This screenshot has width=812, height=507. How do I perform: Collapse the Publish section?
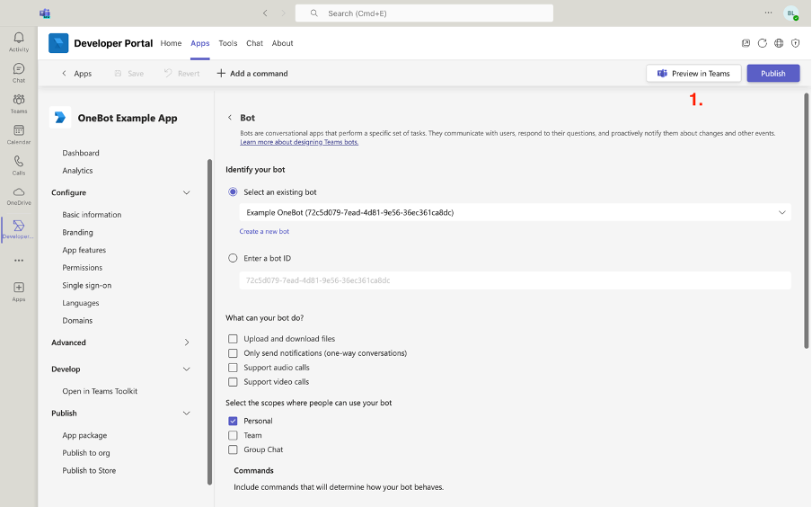tap(187, 414)
